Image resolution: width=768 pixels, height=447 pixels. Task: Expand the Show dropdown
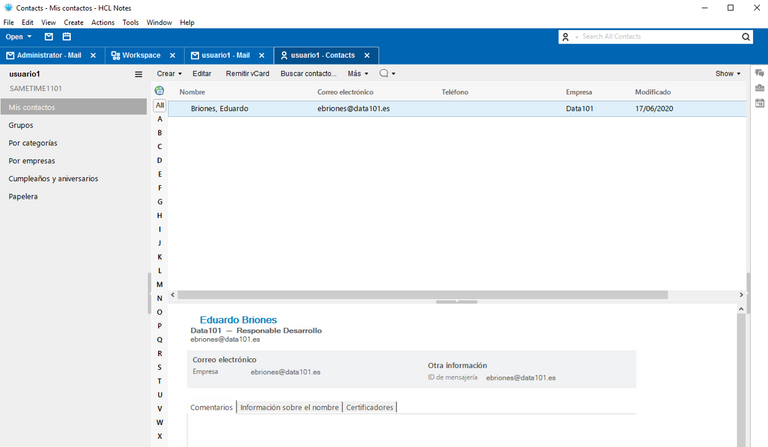(x=728, y=73)
